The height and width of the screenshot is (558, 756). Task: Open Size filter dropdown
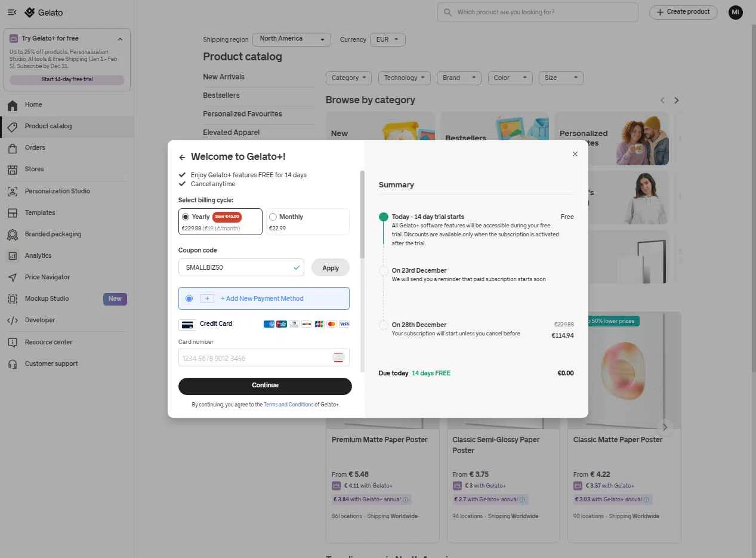[561, 78]
